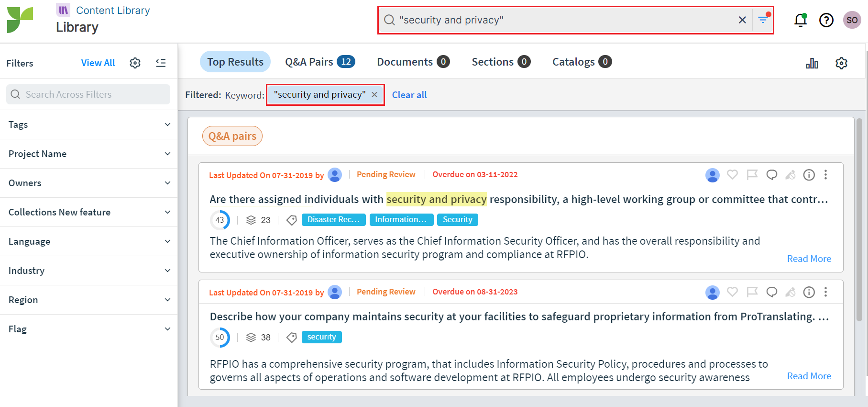Collapse the Filters sidebar panel
This screenshot has width=868, height=407.
(161, 63)
